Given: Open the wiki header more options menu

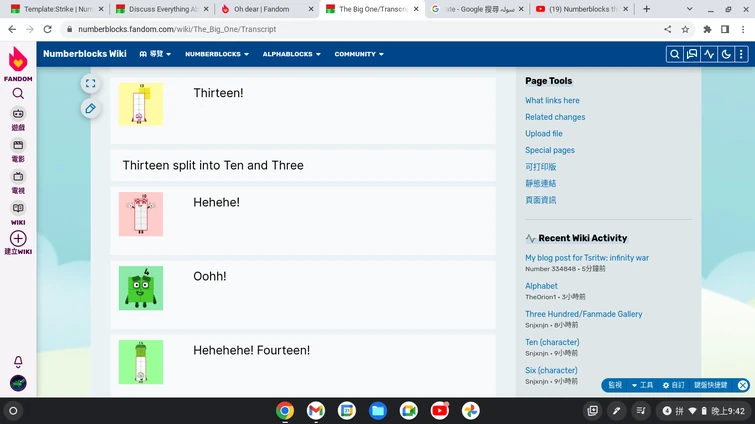Looking at the screenshot, I should click(741, 54).
